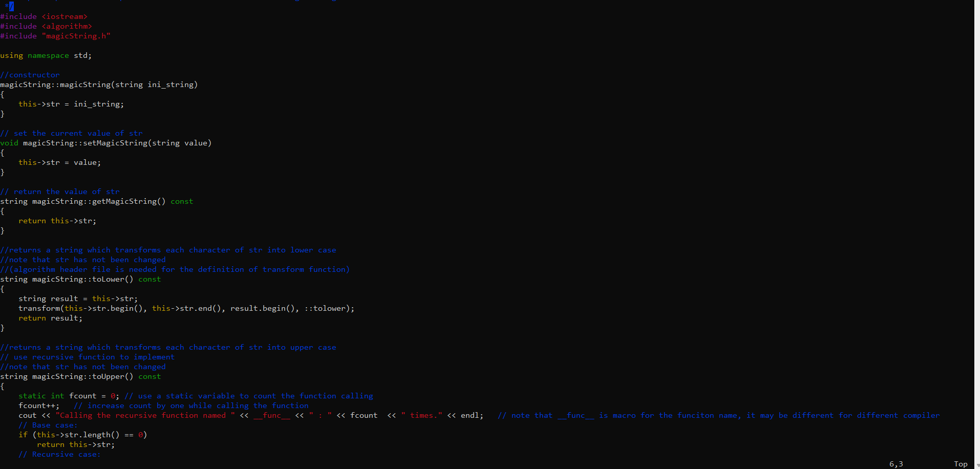The height and width of the screenshot is (469, 980).
Task: Click the 'fcount++;' statement
Action: tap(39, 406)
